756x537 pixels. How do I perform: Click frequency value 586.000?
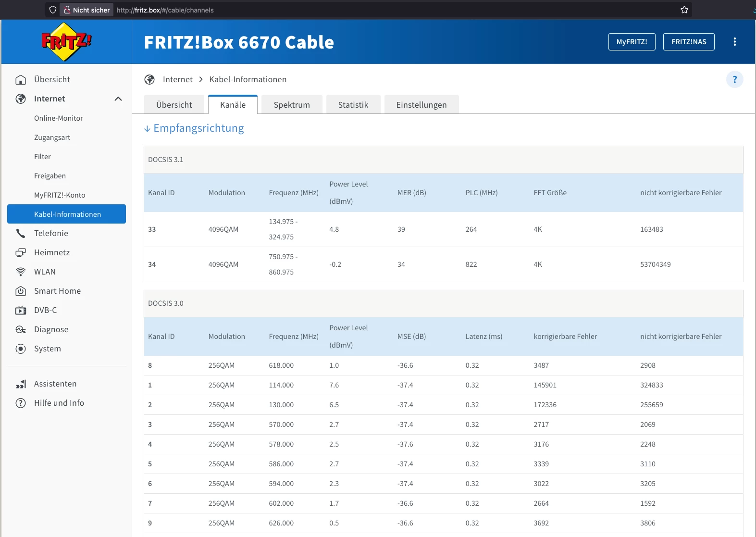(x=281, y=464)
